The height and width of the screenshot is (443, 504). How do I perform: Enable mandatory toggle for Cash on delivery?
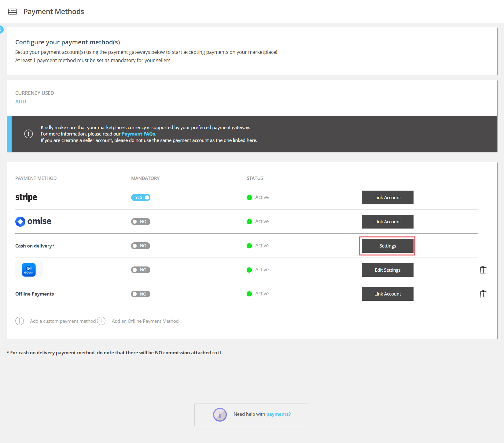(x=141, y=246)
